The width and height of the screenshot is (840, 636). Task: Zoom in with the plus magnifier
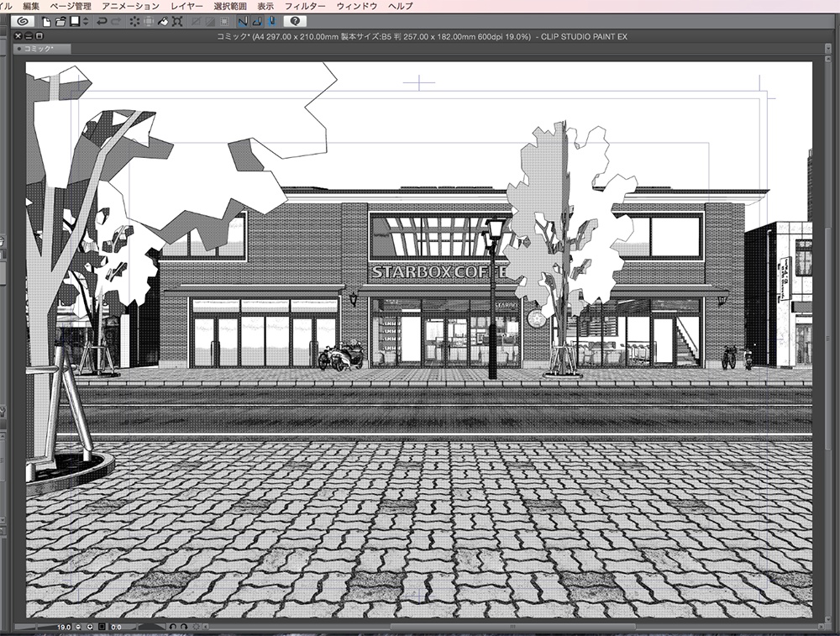[90, 627]
